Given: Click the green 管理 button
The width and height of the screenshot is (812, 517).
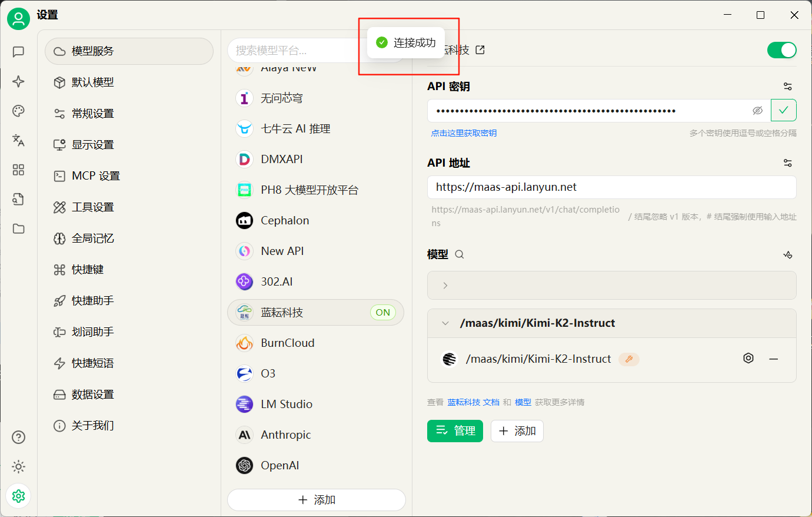Looking at the screenshot, I should [x=455, y=431].
